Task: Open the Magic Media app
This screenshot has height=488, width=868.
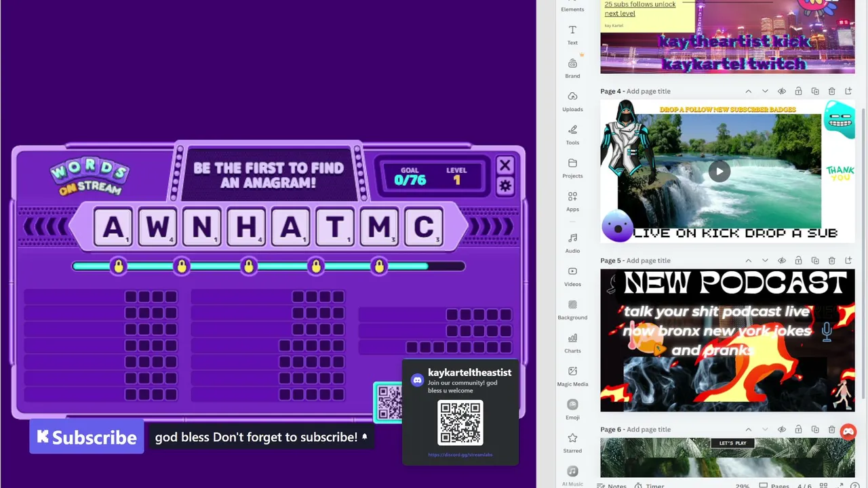Action: coord(572,375)
